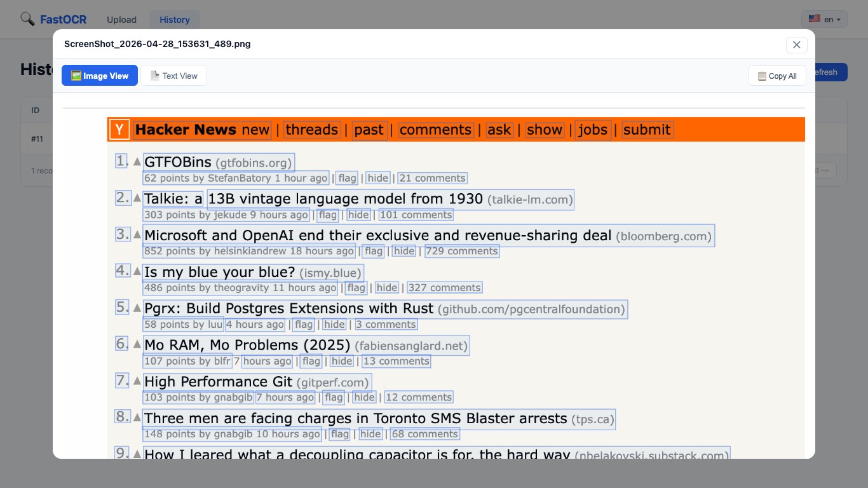Image resolution: width=868 pixels, height=488 pixels.
Task: Select 'hide' box in 852 points row
Action: coord(404,251)
